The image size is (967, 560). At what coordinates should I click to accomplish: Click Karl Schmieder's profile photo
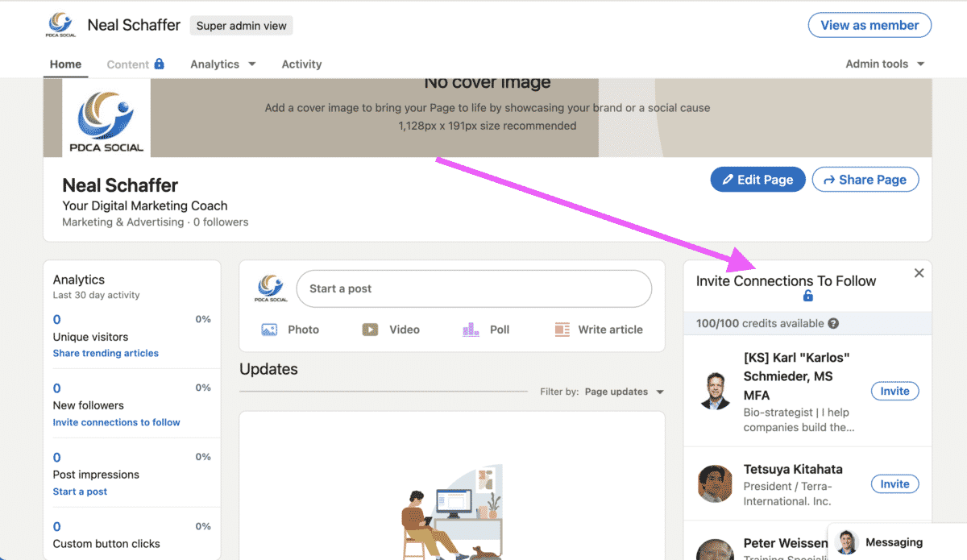[x=715, y=392]
